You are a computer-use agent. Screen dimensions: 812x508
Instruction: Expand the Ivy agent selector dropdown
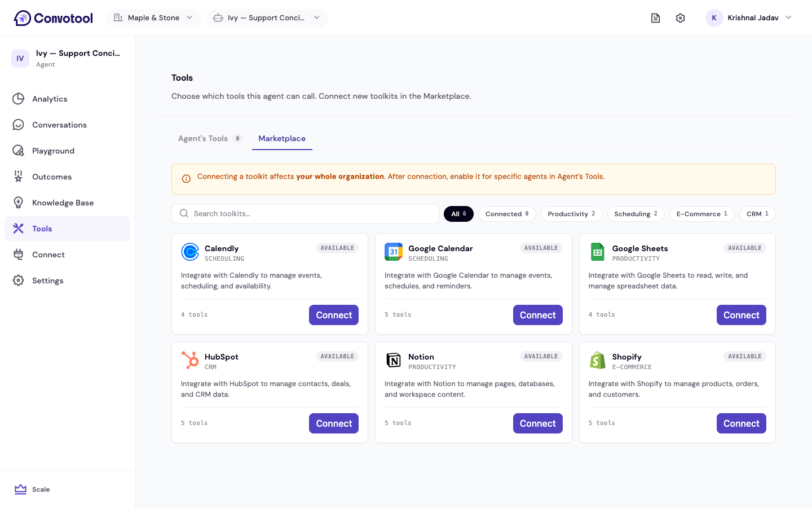[267, 18]
